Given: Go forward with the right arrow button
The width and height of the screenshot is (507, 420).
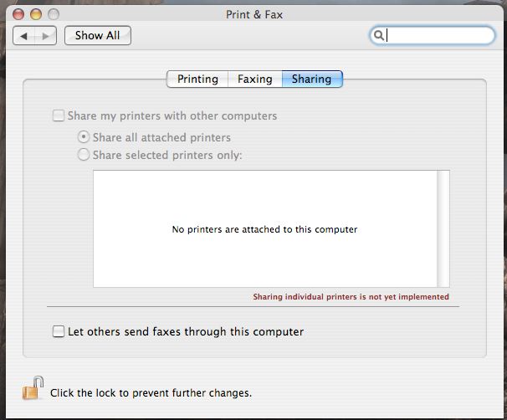Looking at the screenshot, I should point(45,36).
